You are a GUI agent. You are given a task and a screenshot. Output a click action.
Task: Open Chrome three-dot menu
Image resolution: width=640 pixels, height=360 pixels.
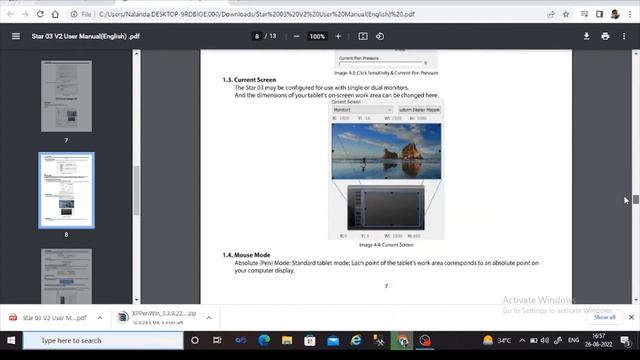point(630,14)
